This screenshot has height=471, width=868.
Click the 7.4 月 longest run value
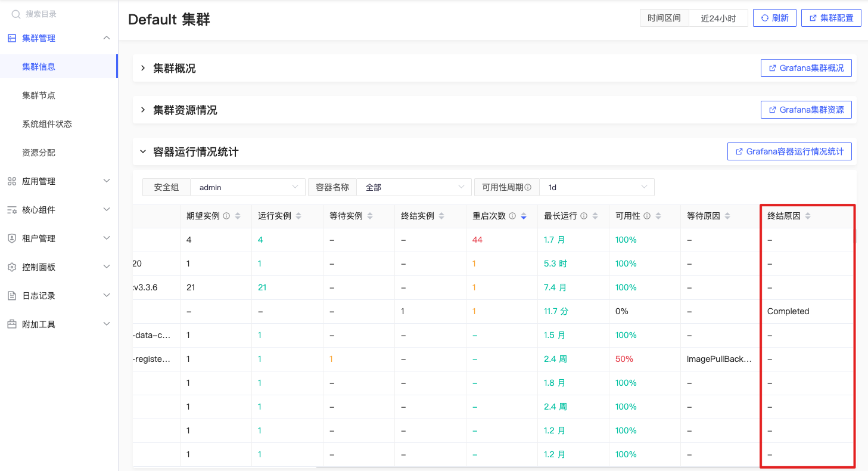555,287
